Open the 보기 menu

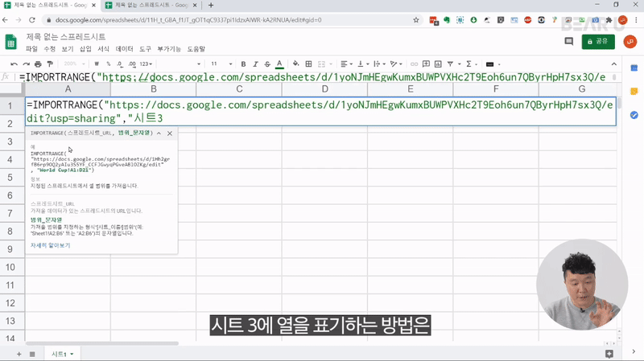(68, 49)
